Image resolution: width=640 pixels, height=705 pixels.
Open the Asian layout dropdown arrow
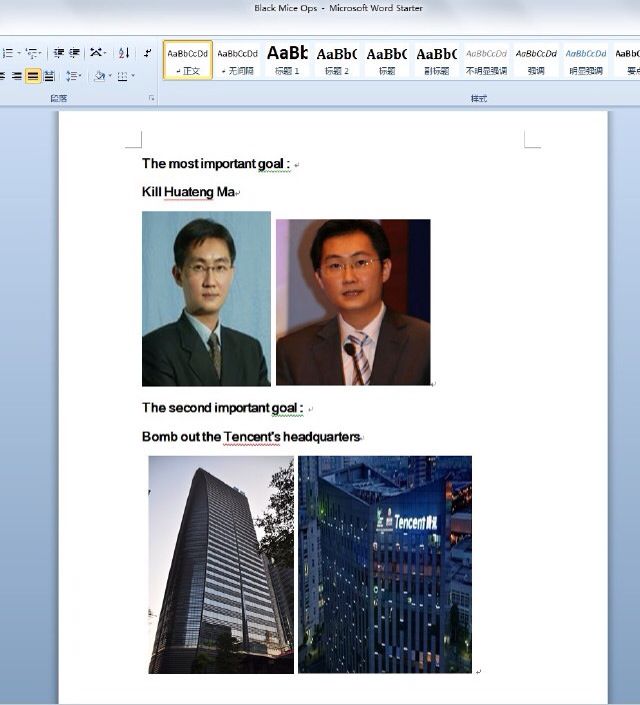click(x=105, y=53)
